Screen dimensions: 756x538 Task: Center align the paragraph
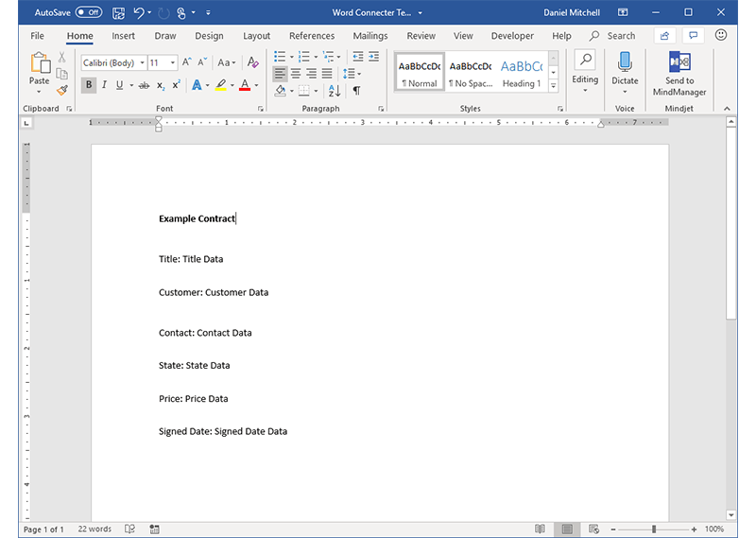(296, 74)
